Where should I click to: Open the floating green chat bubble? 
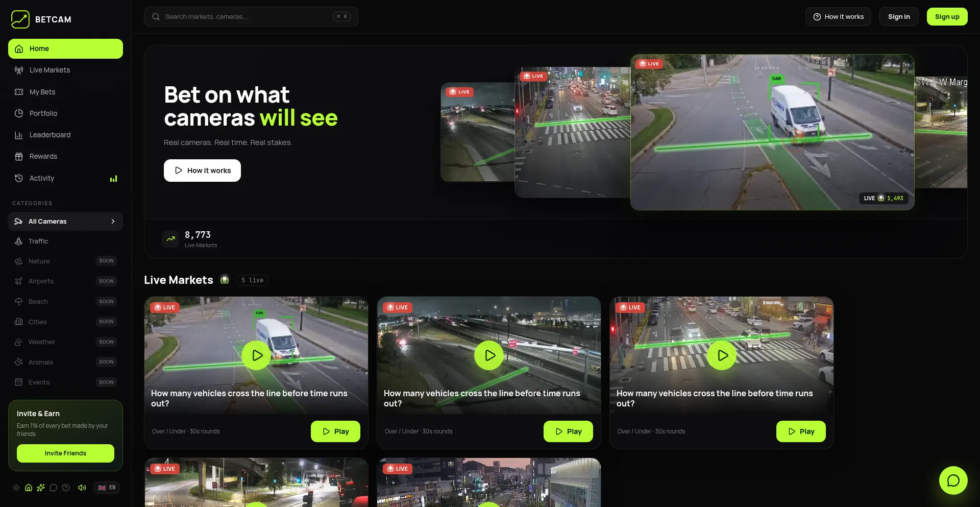pos(953,480)
